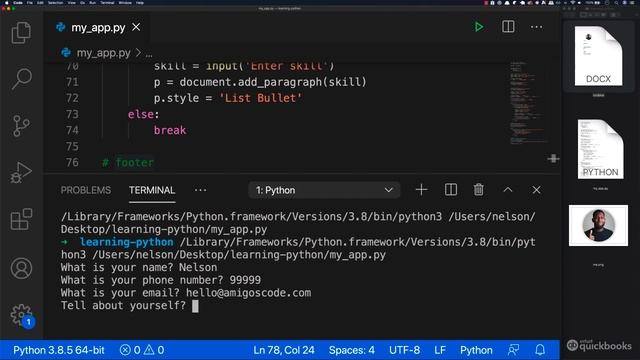Change file encoding UTF-8
The image size is (640, 360).
coord(404,350)
